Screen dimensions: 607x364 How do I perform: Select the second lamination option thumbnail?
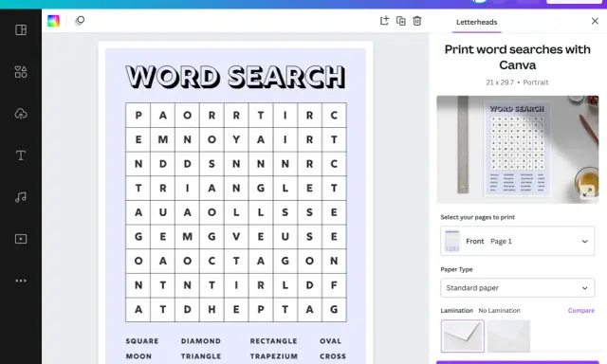pyautogui.click(x=508, y=337)
